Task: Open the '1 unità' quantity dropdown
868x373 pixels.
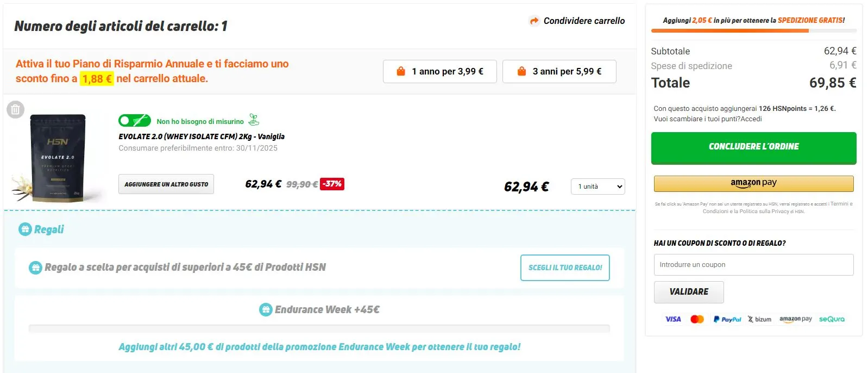Action: [597, 186]
